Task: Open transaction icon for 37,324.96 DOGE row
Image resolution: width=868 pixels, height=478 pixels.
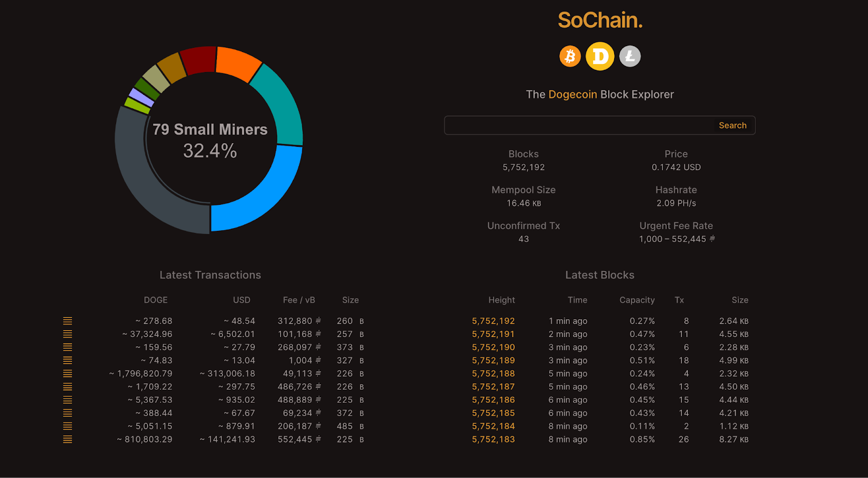Action: pos(67,334)
